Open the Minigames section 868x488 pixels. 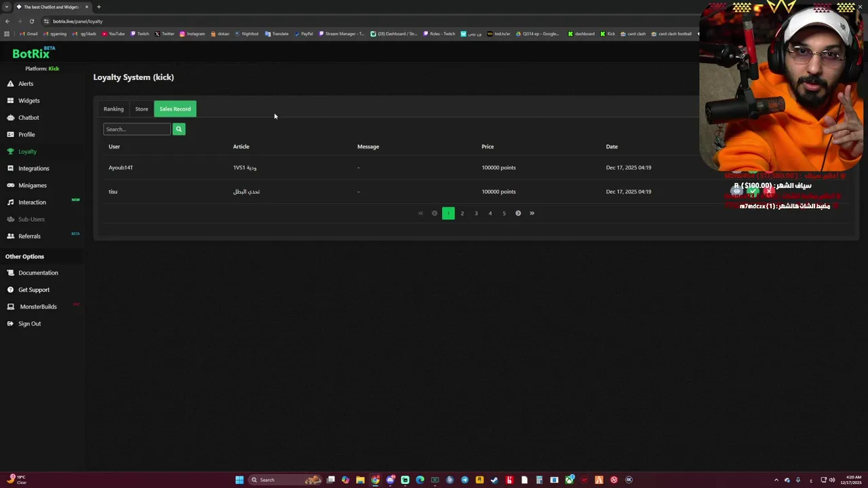(33, 185)
